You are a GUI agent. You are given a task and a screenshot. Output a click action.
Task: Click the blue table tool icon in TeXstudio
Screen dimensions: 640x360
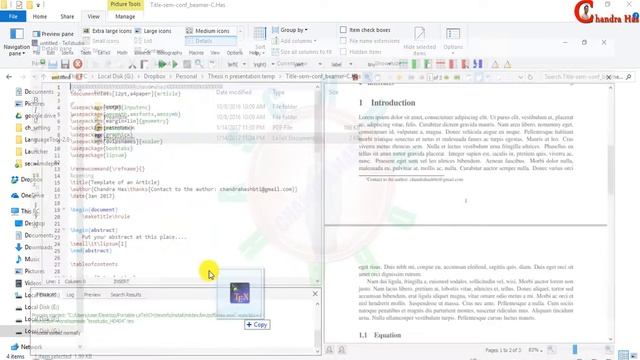(478, 64)
